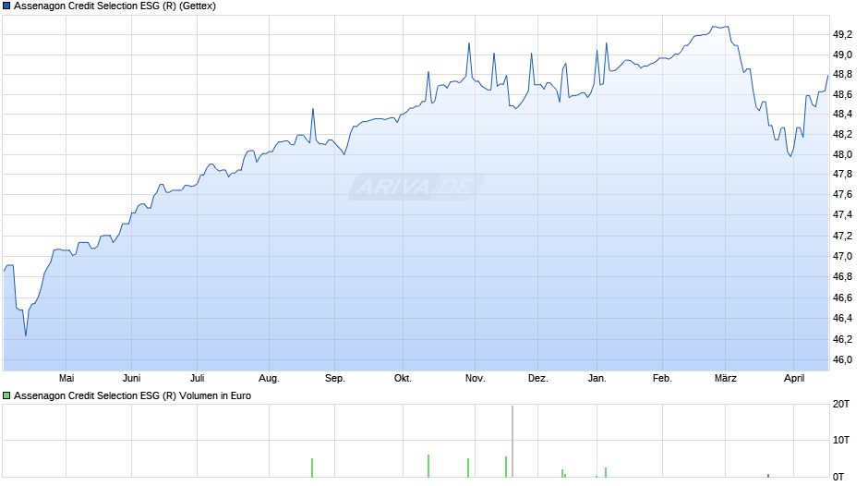Click the green legend square beside Volumen in Euro
The image size is (868, 486).
tap(6, 395)
